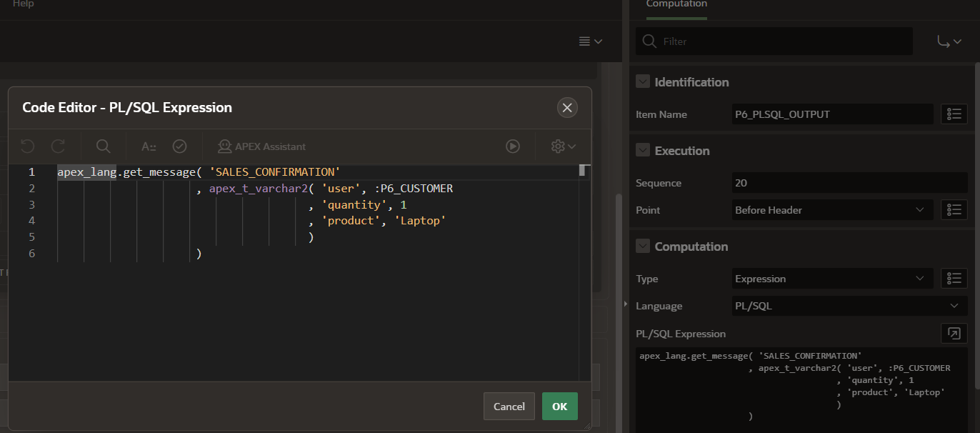
Task: Open the Point dropdown showing Before Header
Action: 833,210
